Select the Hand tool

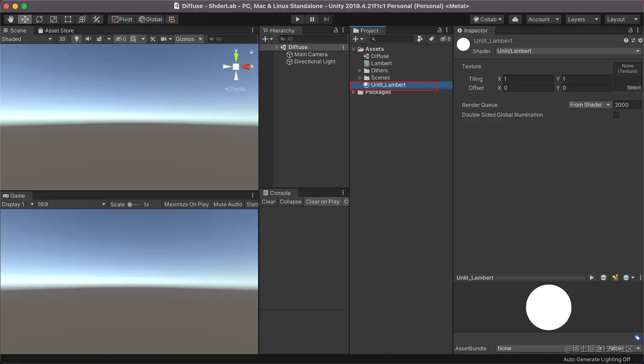pyautogui.click(x=11, y=19)
